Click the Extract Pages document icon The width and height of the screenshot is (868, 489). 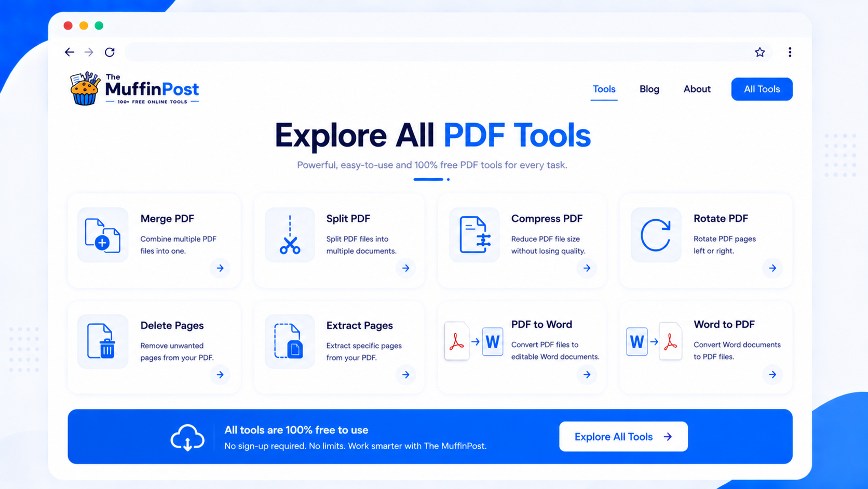click(290, 341)
